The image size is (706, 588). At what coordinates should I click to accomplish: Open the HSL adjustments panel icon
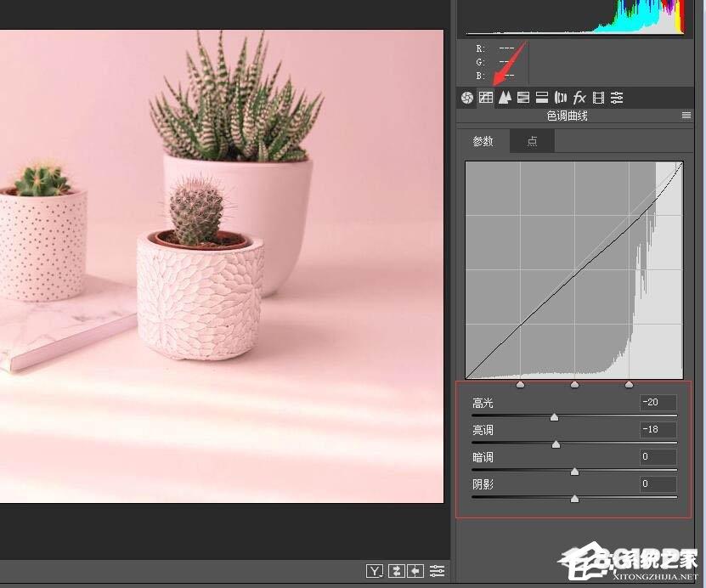click(x=523, y=97)
